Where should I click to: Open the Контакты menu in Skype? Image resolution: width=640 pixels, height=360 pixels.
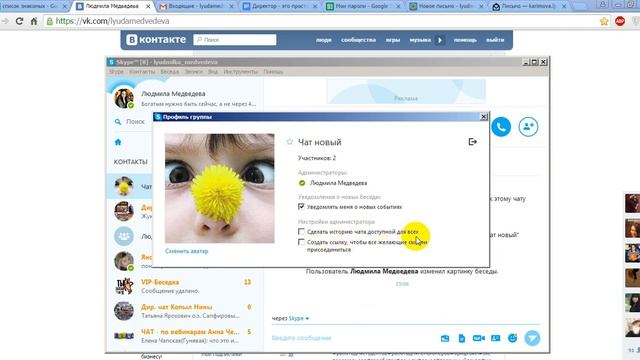coord(142,71)
